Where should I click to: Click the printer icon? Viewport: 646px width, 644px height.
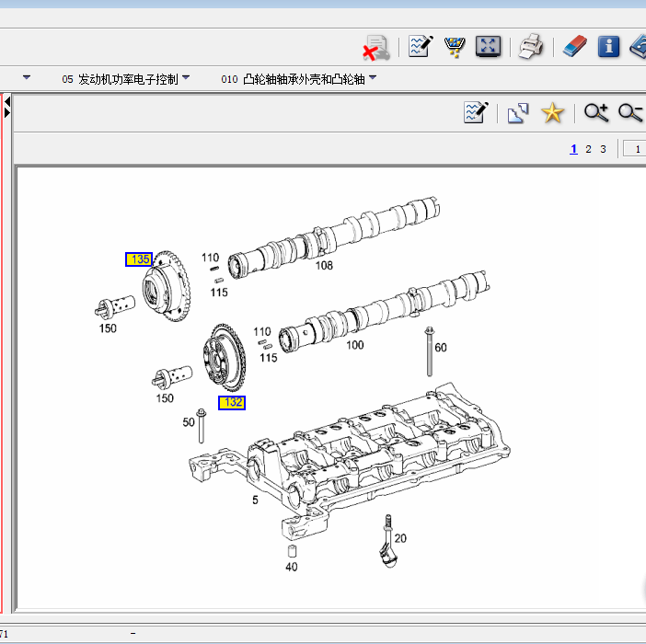(531, 47)
